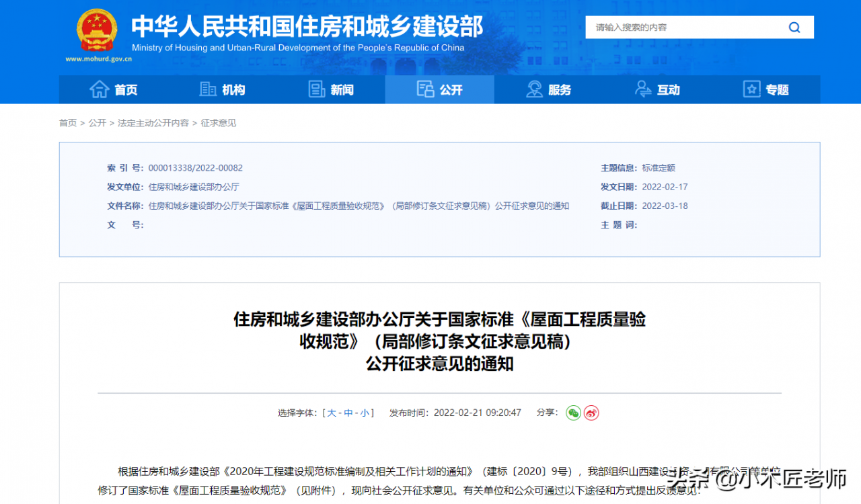861x504 pixels.
Task: Set the font size to 小
Action: (365, 413)
